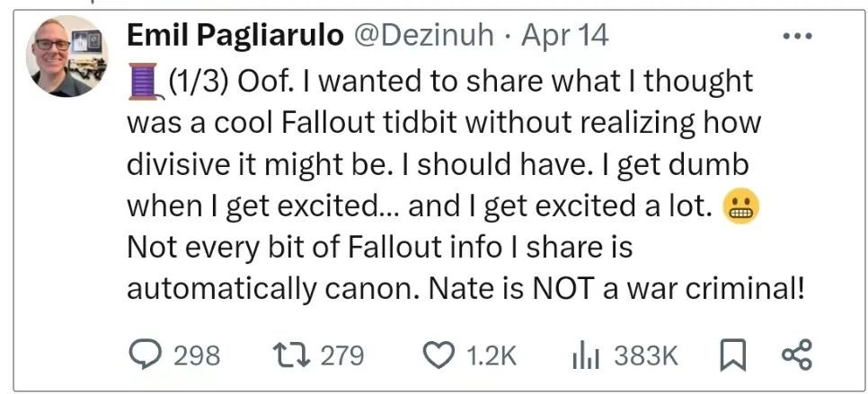Image resolution: width=868 pixels, height=394 pixels.
Task: Click the share icon
Action: point(796,355)
